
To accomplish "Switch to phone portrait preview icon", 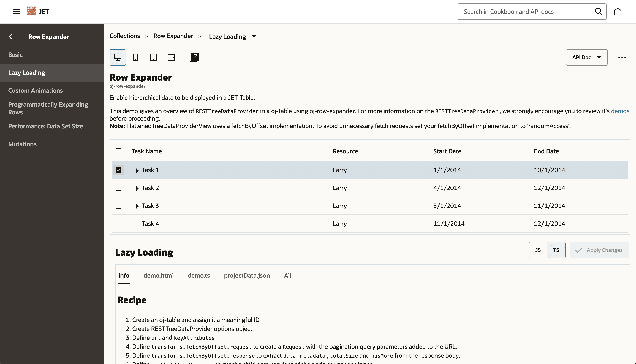I will [135, 57].
